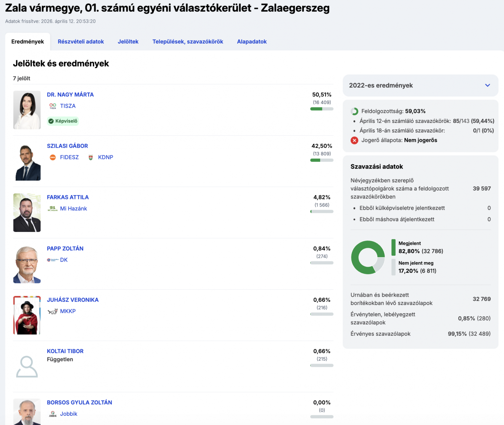
Task: Click the FIDESZ orange logo icon
Action: 53,157
